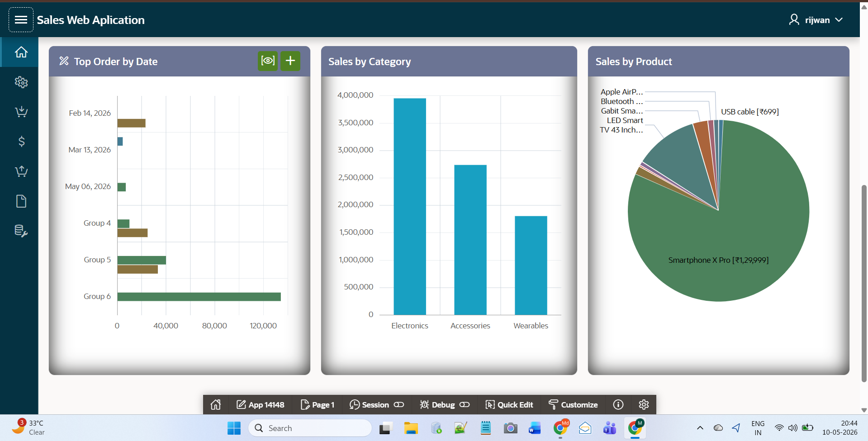Click the Electronics bar in the chart
Viewport: 868px width, 441px height.
(410, 207)
